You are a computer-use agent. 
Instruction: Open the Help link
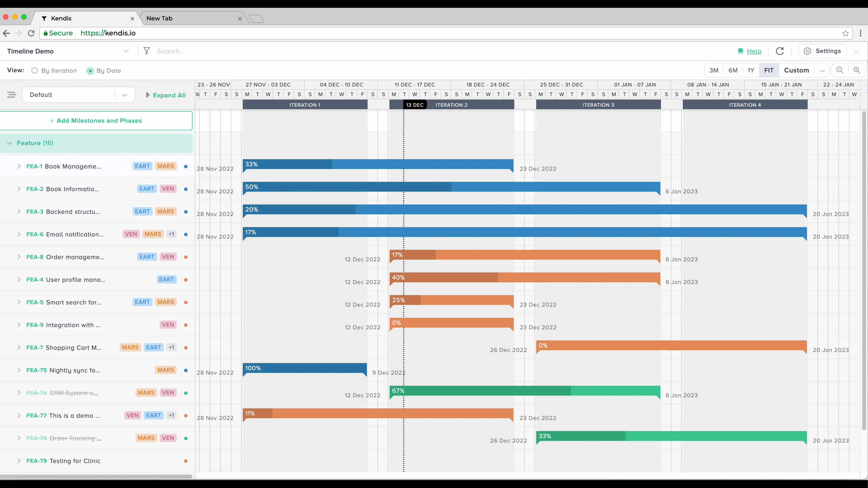754,51
